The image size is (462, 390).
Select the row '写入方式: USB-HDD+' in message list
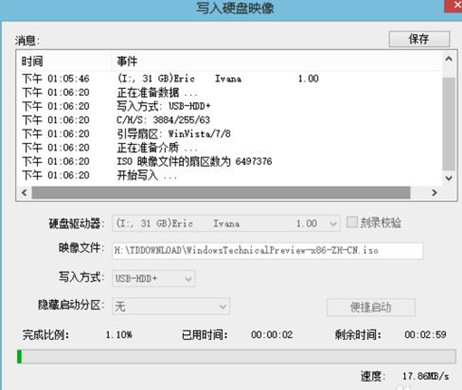[x=230, y=106]
